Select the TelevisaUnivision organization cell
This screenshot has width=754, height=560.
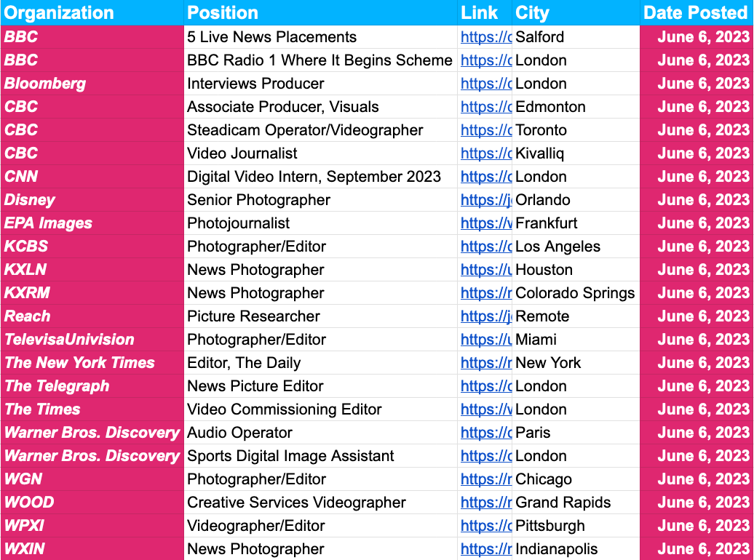point(69,340)
